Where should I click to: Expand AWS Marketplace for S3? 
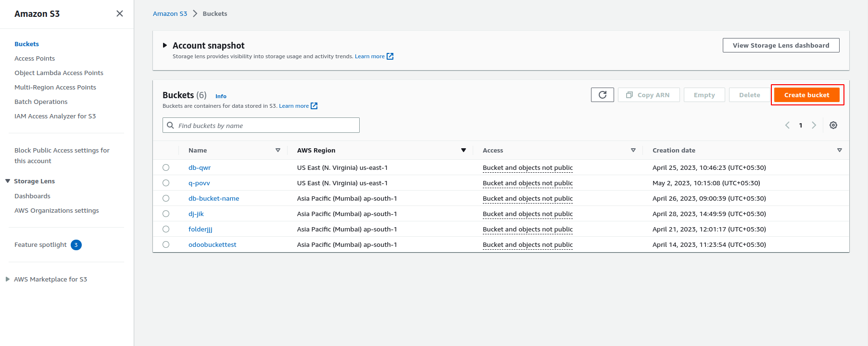(8, 279)
